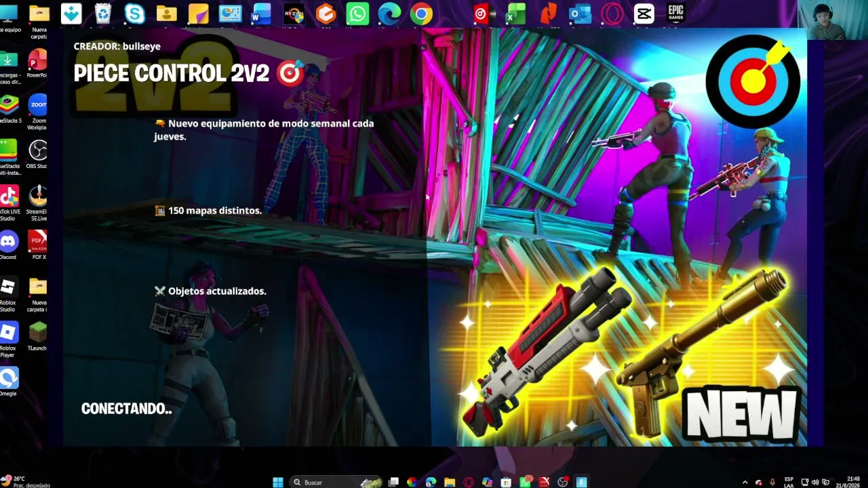Open the Recycle Bin desktop icon
This screenshot has width=868, height=488.
pos(103,14)
